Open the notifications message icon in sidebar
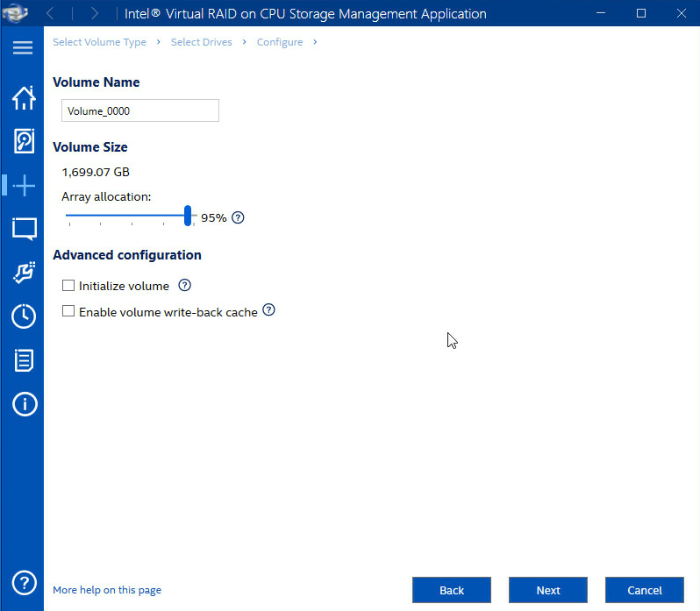The width and height of the screenshot is (700, 611). coord(24,229)
